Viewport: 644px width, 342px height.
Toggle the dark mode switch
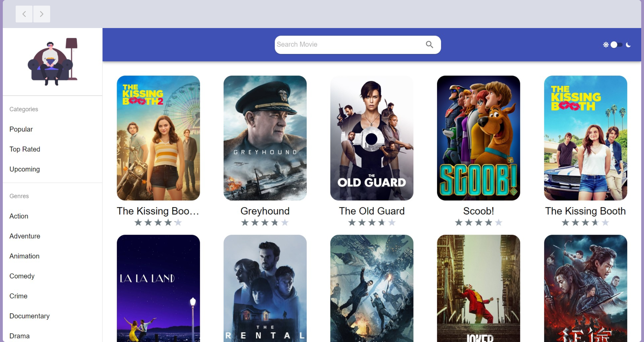[616, 45]
